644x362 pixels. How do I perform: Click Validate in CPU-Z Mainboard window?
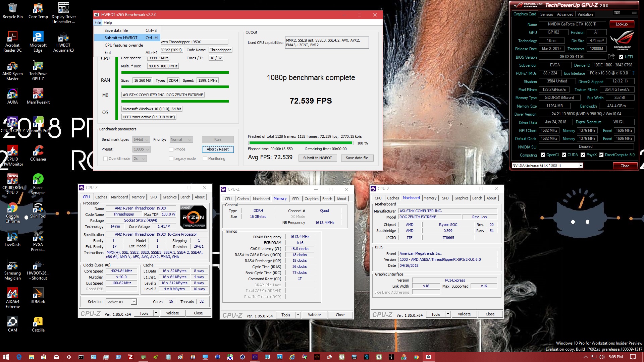[x=464, y=314]
